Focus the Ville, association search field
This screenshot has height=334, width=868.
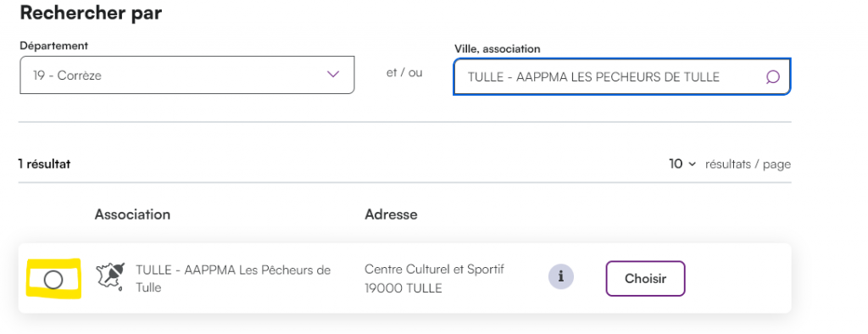coord(622,77)
